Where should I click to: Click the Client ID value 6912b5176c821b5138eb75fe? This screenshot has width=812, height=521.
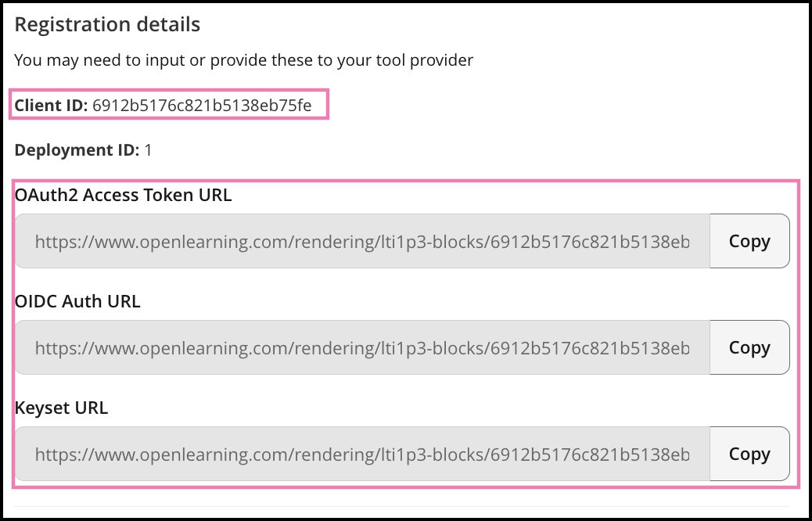(x=202, y=106)
